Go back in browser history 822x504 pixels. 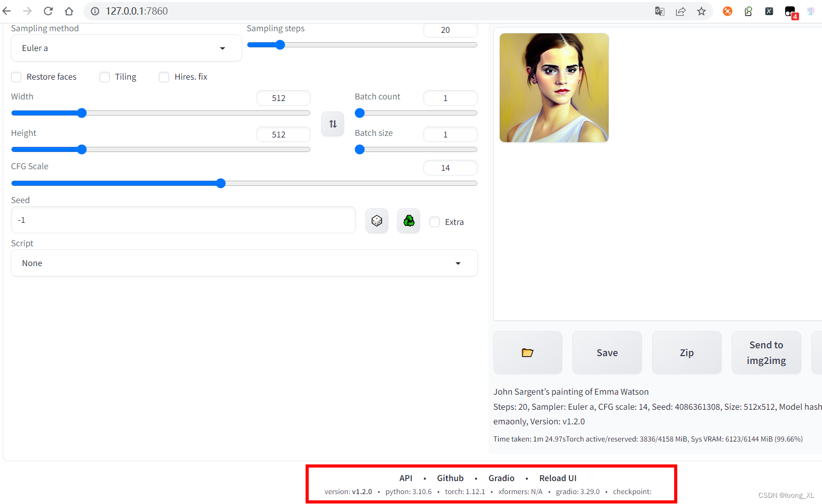[7, 11]
